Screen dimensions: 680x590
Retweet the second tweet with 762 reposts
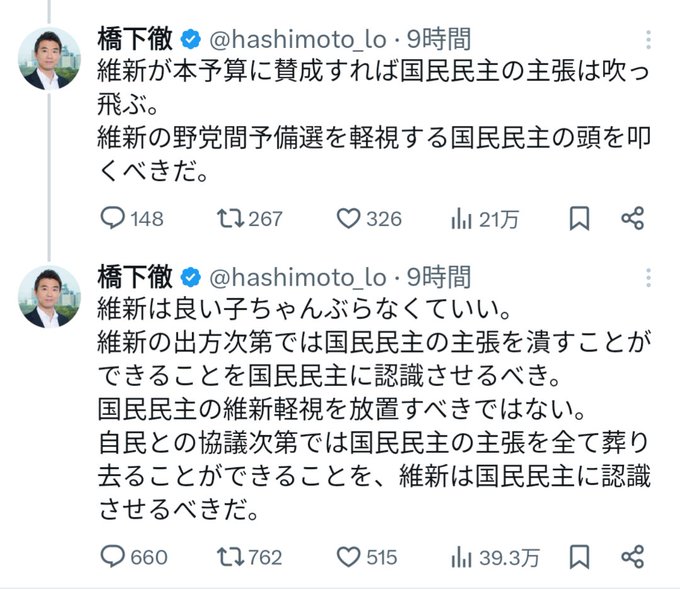pyautogui.click(x=250, y=557)
